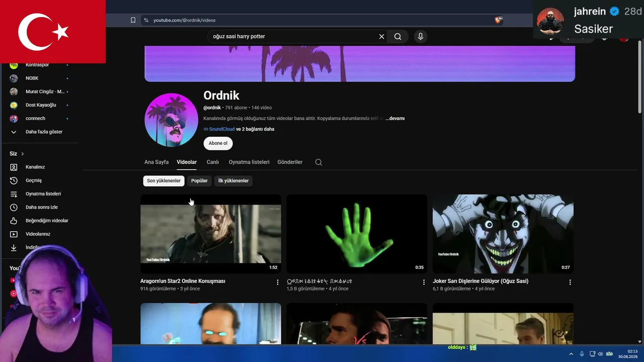
Task: Open title 'Aragorn'un Star2 Online Konuşması'
Action: coord(183,282)
